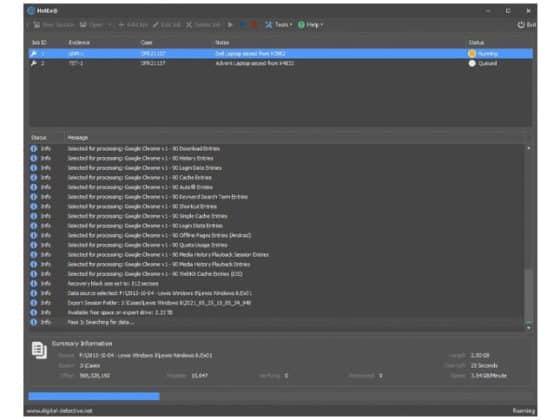560x420 pixels.
Task: Click the wrench icon of job 1
Action: tap(34, 54)
